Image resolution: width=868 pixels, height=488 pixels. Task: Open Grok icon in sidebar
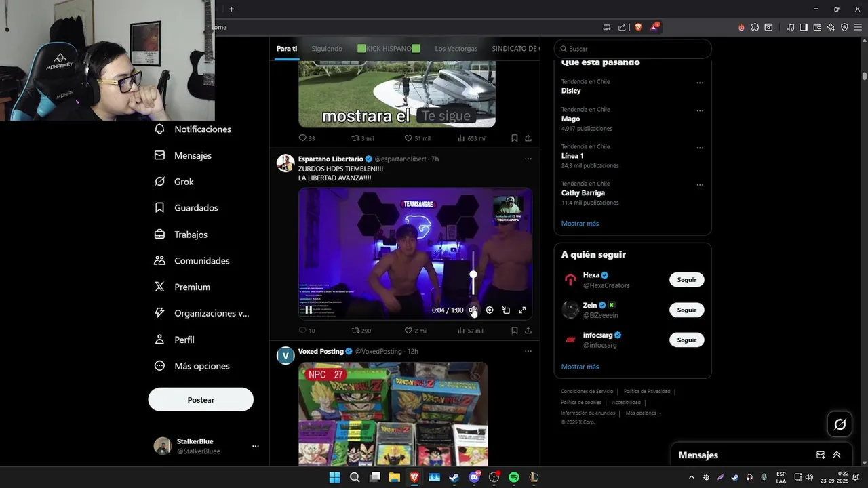point(159,182)
